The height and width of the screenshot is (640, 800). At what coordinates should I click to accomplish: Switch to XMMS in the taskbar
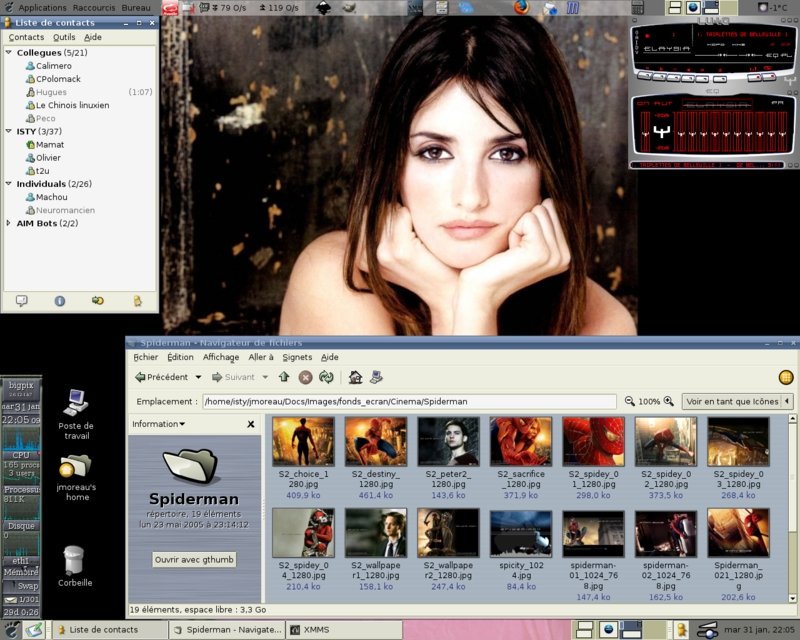point(343,630)
